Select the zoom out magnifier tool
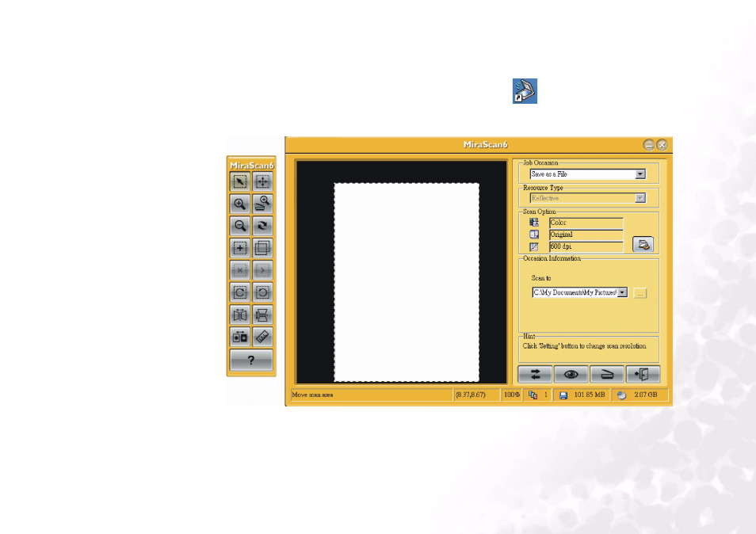The height and width of the screenshot is (534, 756). [x=239, y=226]
